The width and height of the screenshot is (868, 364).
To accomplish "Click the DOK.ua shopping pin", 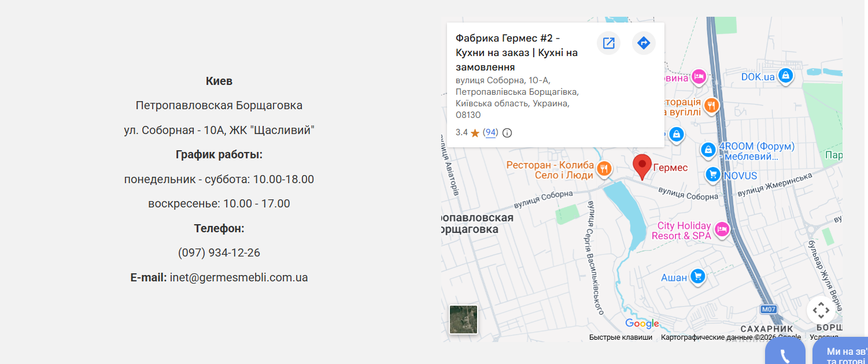I will 785,76.
